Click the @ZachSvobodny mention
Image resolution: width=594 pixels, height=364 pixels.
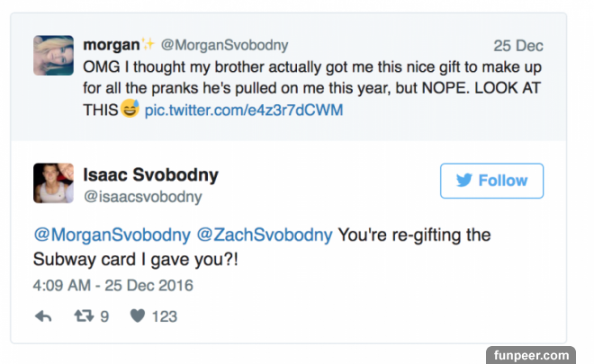[x=265, y=235]
